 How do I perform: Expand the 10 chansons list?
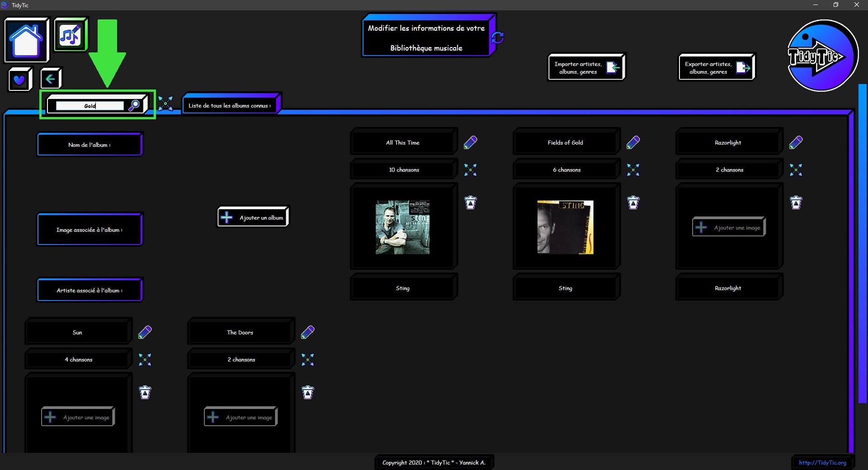[x=470, y=170]
